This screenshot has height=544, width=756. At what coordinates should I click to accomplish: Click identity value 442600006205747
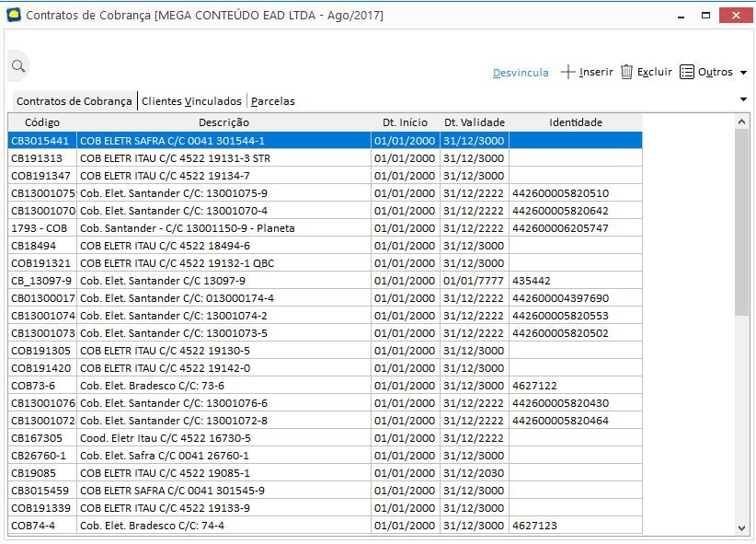tap(560, 228)
